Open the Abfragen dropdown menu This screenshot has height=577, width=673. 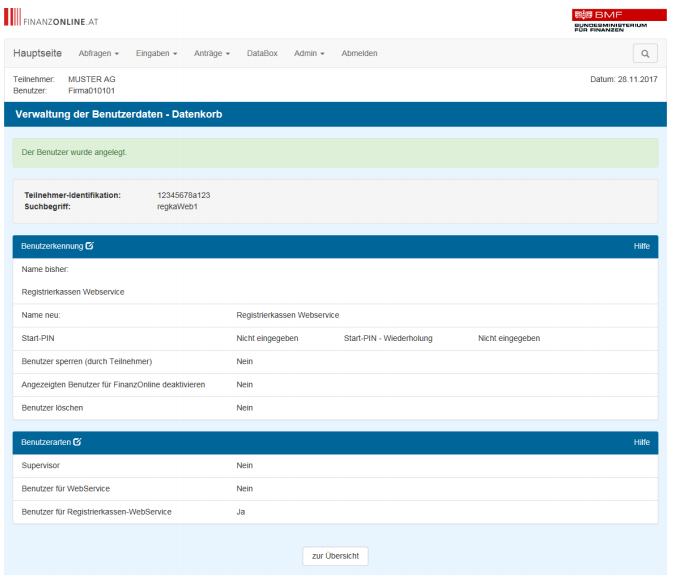(98, 54)
